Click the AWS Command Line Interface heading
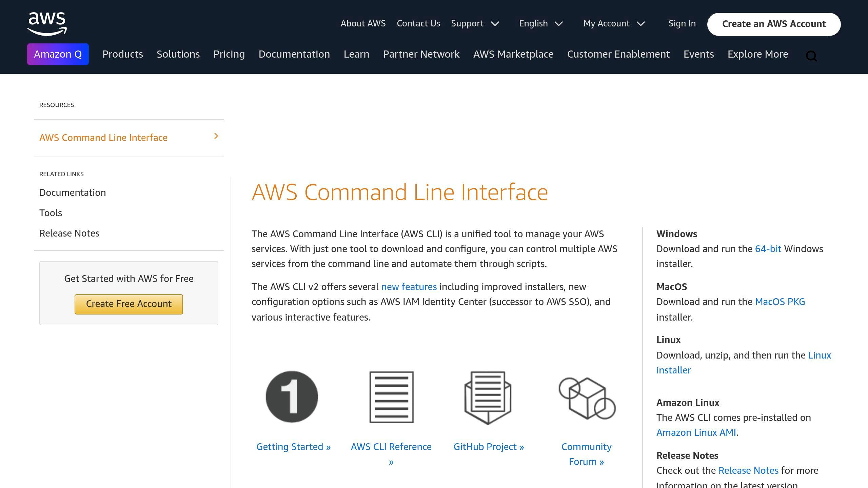The width and height of the screenshot is (868, 488). [400, 192]
